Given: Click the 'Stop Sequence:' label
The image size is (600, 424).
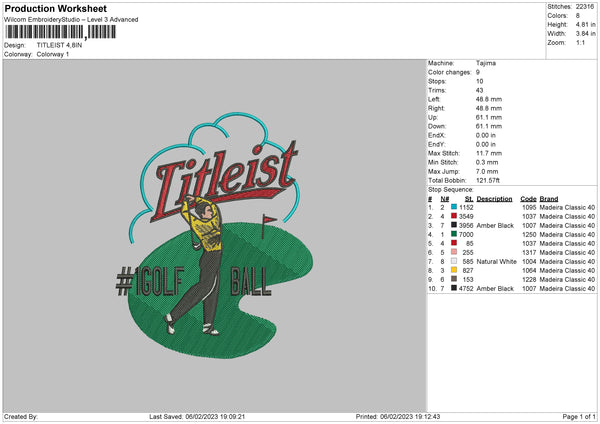Looking at the screenshot, I should [450, 189].
